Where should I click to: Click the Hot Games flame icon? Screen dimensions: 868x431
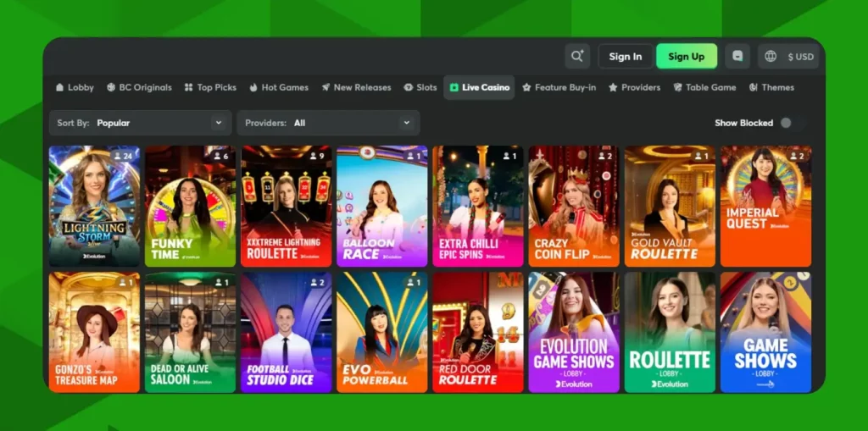[x=253, y=87]
